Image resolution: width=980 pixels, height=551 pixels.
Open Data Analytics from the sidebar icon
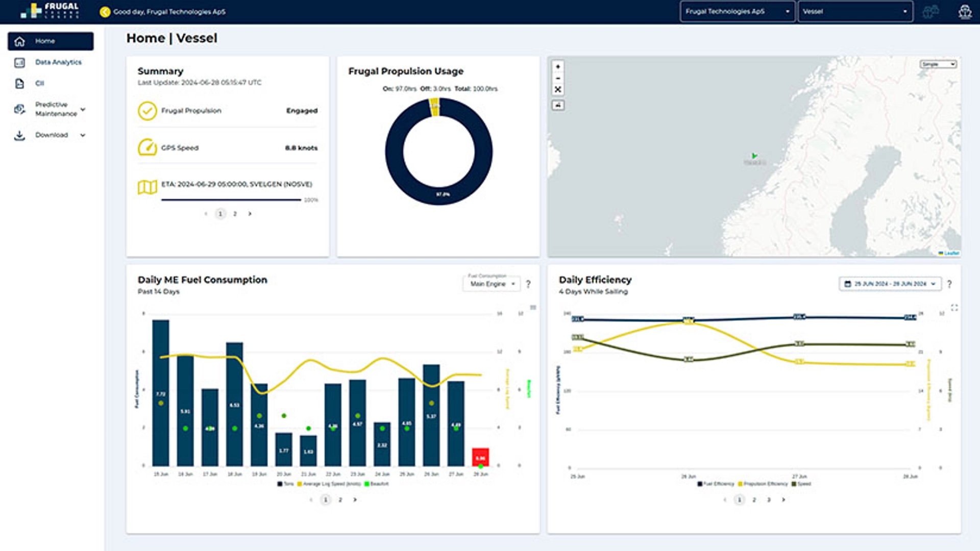click(x=20, y=62)
